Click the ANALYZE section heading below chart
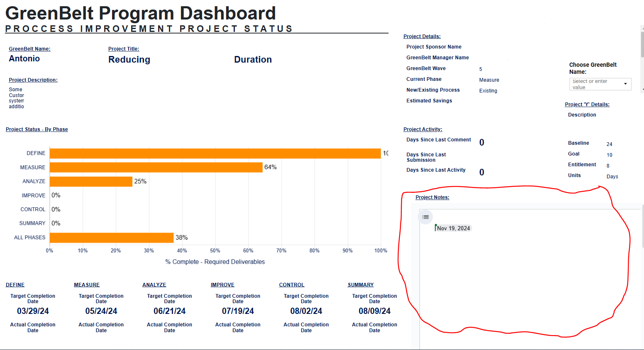The width and height of the screenshot is (644, 350). click(x=154, y=285)
